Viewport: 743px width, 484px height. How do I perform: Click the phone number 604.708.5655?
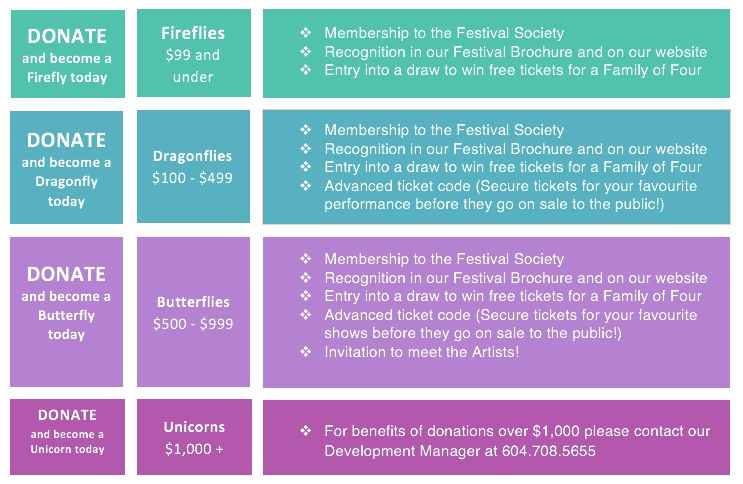point(549,450)
